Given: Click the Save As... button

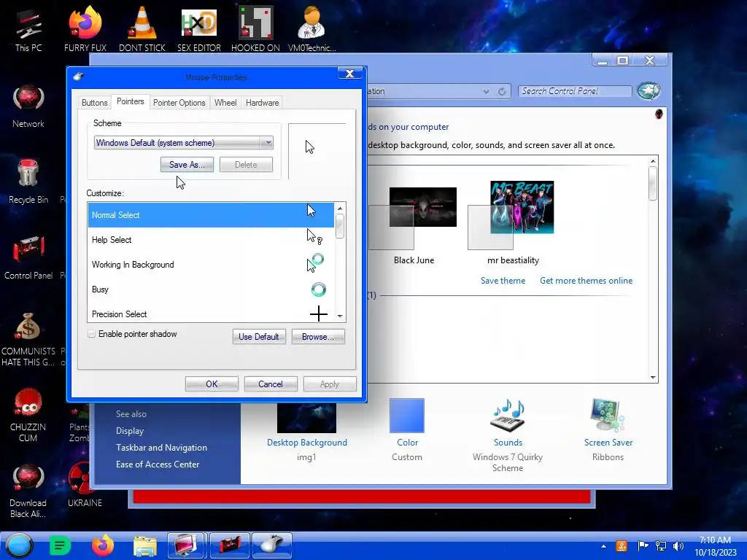Looking at the screenshot, I should pyautogui.click(x=187, y=165).
